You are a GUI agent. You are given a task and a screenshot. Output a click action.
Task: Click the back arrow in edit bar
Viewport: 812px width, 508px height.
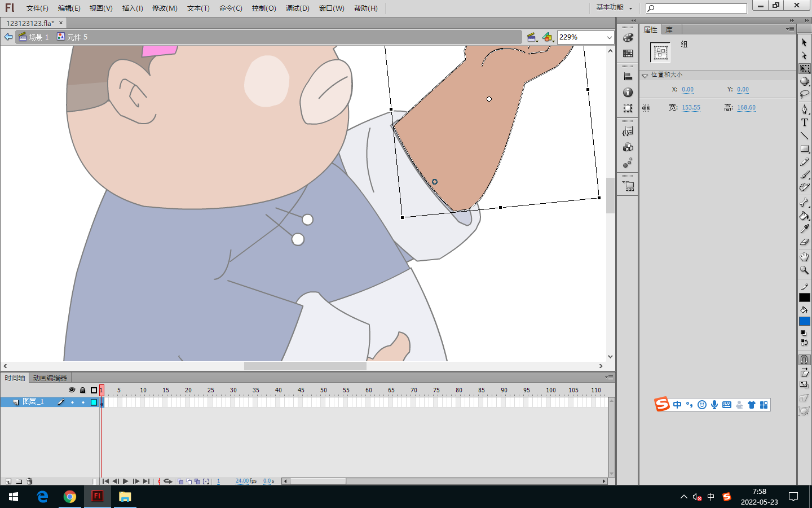[x=8, y=37]
